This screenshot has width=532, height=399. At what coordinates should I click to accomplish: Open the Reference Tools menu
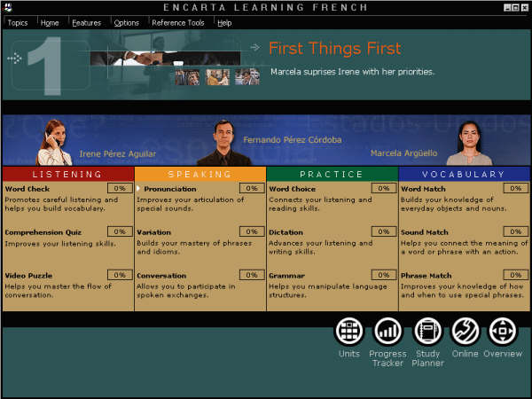click(x=178, y=23)
